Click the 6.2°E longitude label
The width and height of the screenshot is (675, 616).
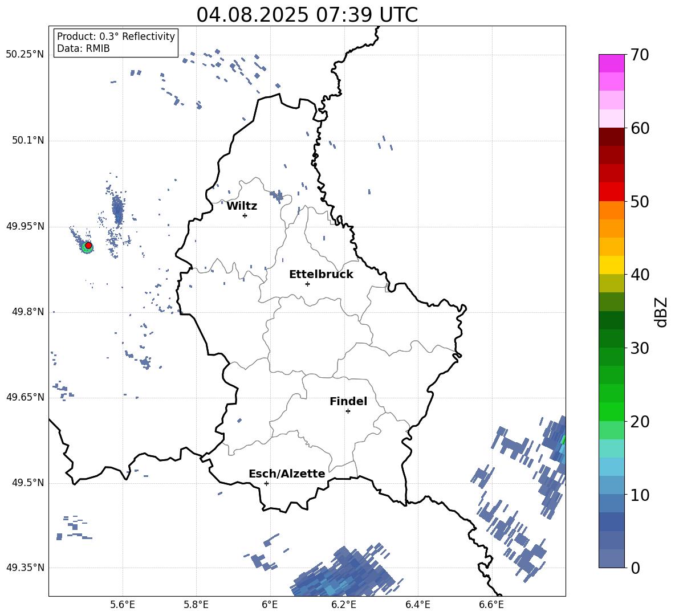point(344,605)
